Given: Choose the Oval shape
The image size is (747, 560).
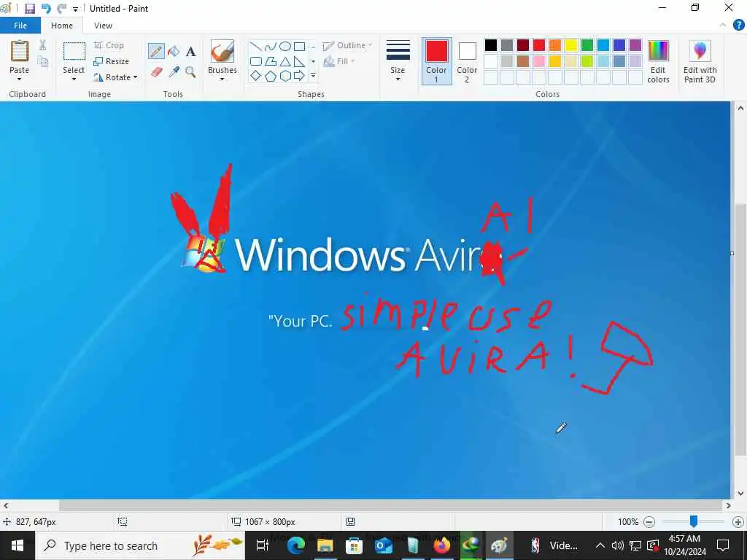Looking at the screenshot, I should (x=285, y=46).
